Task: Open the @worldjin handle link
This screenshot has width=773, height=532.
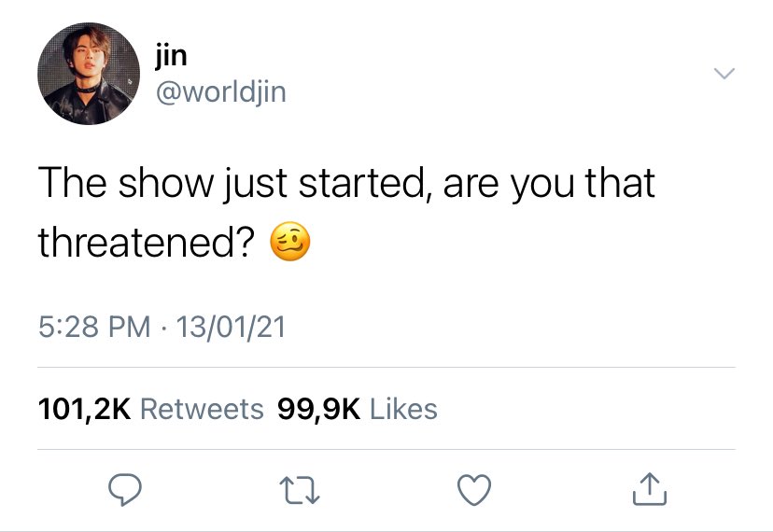Action: click(x=221, y=92)
